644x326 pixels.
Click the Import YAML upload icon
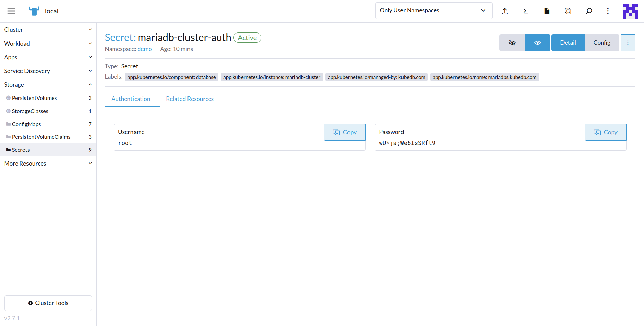[505, 11]
